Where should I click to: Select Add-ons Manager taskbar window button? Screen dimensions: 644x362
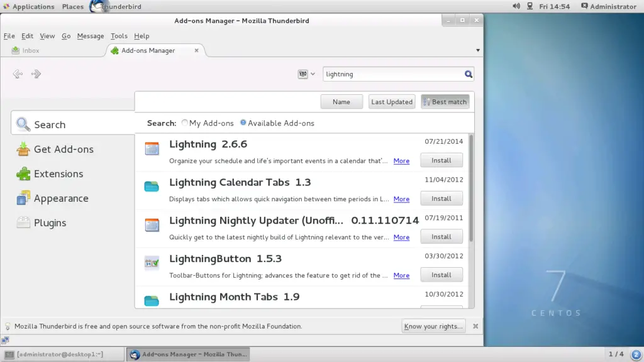coord(188,354)
